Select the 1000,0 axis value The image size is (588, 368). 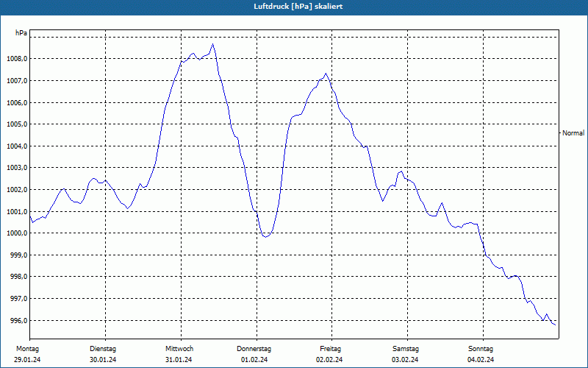(17, 233)
